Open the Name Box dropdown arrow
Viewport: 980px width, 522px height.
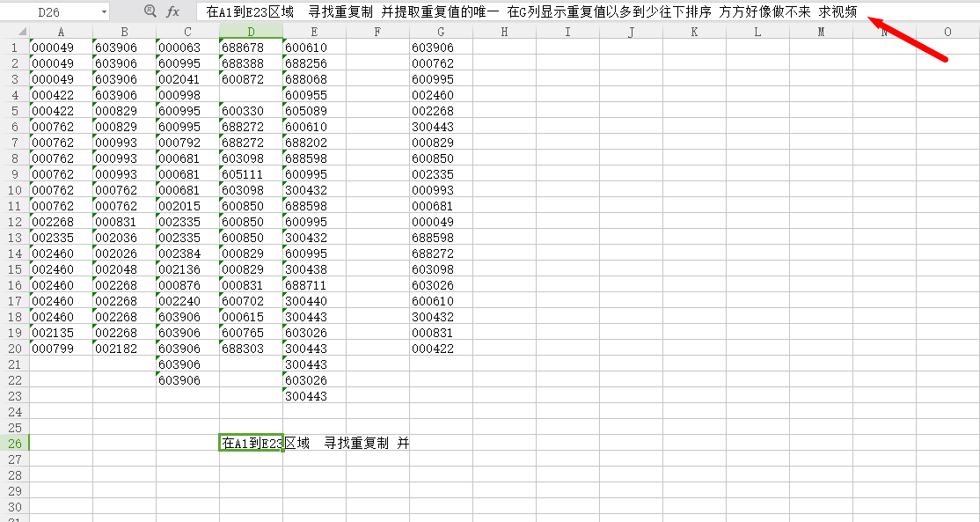point(103,11)
